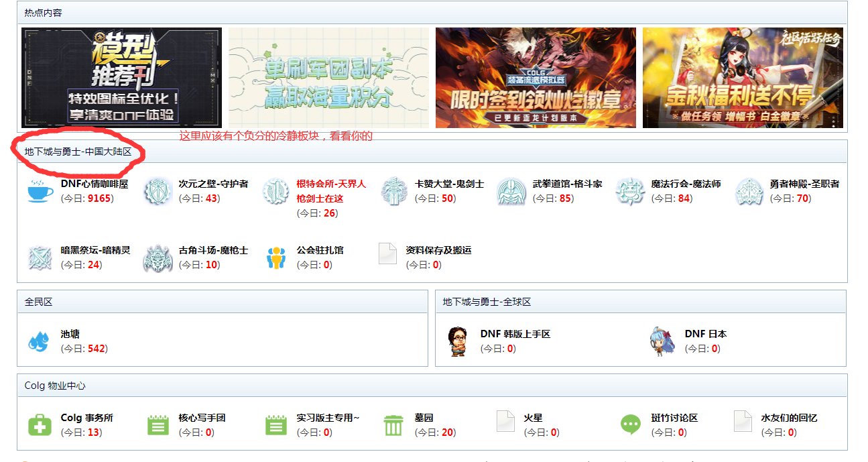Open the 单刷军团副本 banner thumbnail
The height and width of the screenshot is (462, 868).
coord(328,78)
